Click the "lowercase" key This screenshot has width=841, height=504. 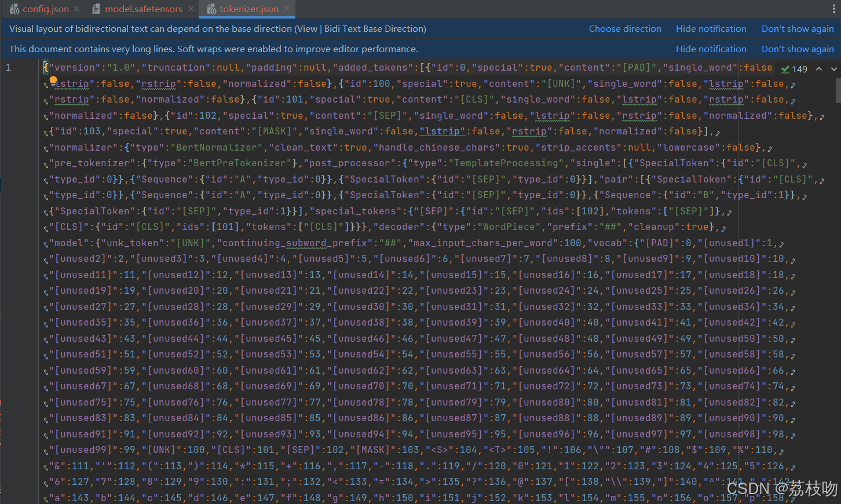click(x=689, y=148)
